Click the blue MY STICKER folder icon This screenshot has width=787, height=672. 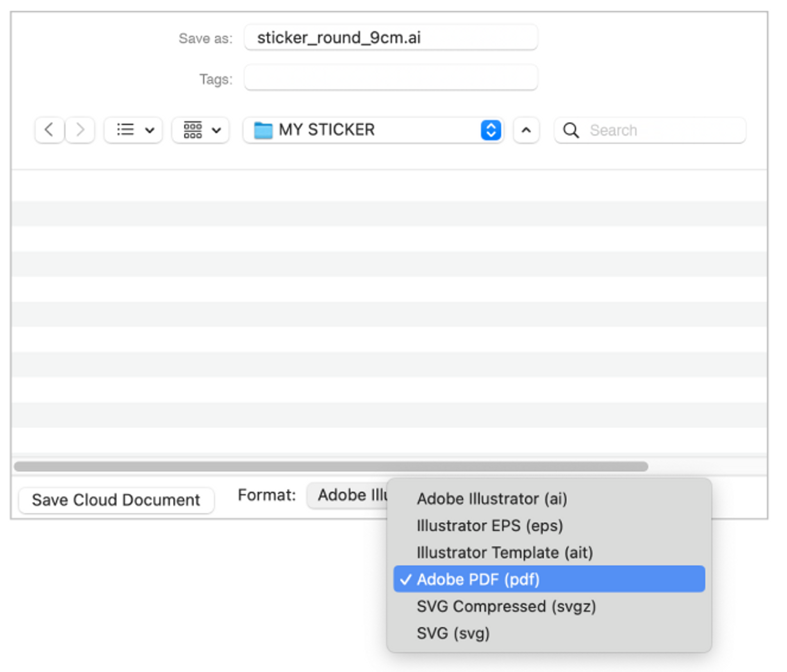point(263,130)
